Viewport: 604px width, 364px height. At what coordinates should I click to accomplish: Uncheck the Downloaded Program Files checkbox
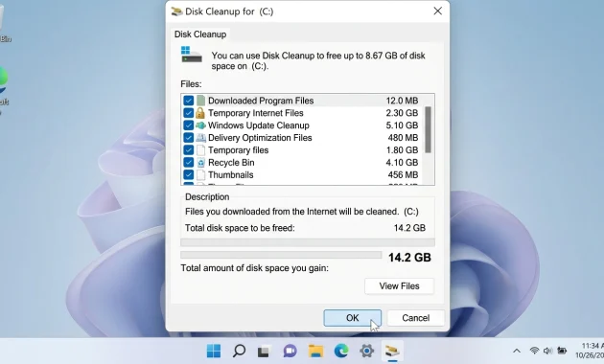(188, 101)
